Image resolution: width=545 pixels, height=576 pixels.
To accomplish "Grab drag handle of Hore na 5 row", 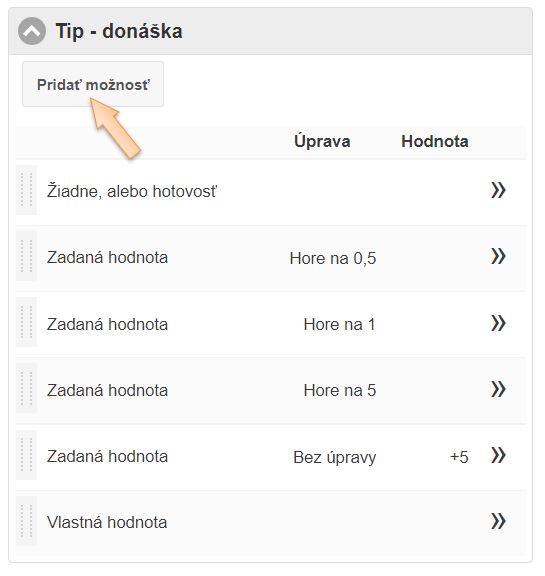I will point(26,389).
